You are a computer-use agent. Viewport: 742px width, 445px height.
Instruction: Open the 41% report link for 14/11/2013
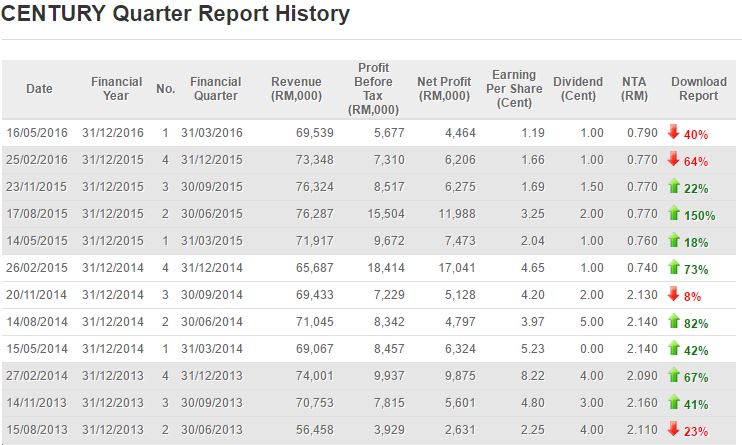coord(696,404)
